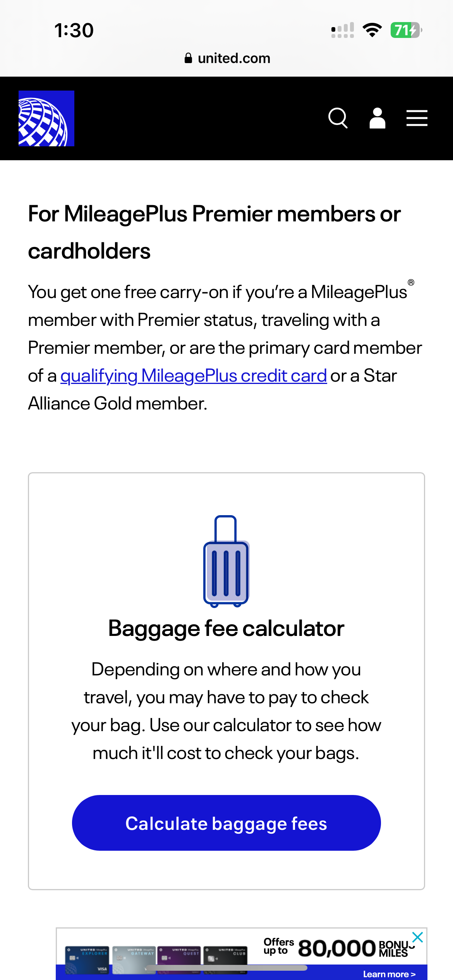The height and width of the screenshot is (980, 453).
Task: Open the hamburger navigation menu
Action: click(x=417, y=118)
